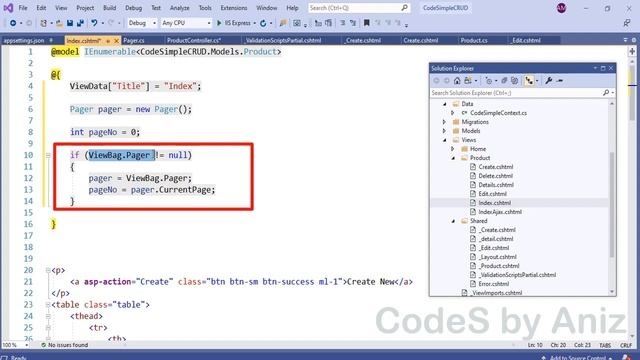640x360 pixels.
Task: Start debugging with IIS Express play button
Action: [x=219, y=23]
